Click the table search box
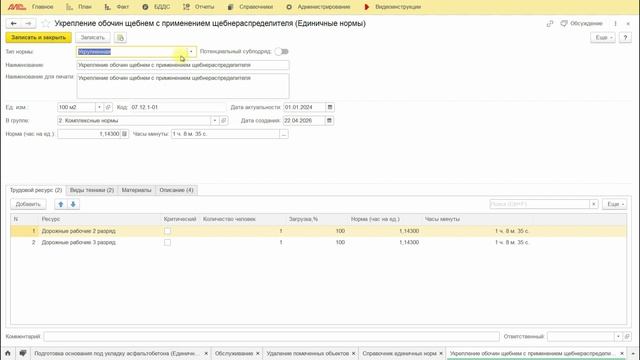 point(540,204)
